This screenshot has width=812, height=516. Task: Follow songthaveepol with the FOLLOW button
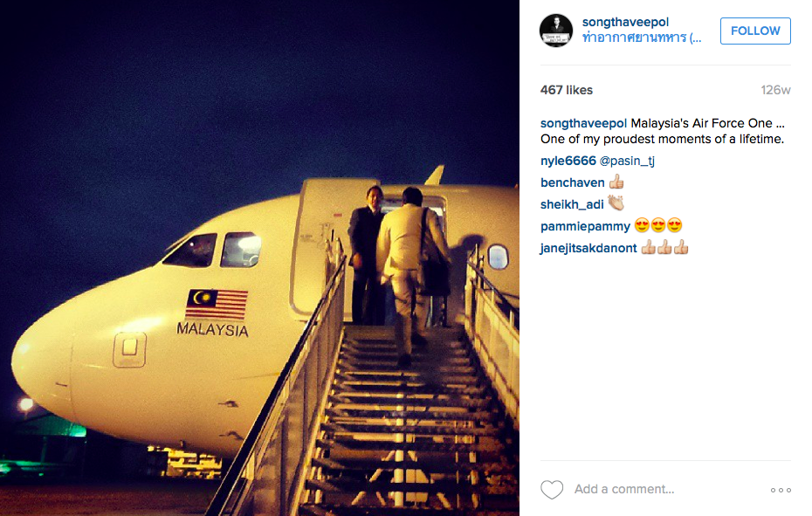[x=755, y=31]
